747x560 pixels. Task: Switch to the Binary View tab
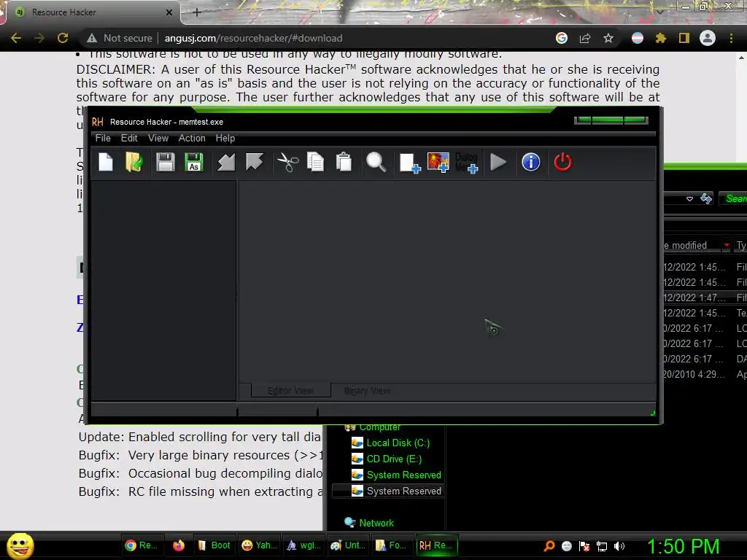(367, 391)
